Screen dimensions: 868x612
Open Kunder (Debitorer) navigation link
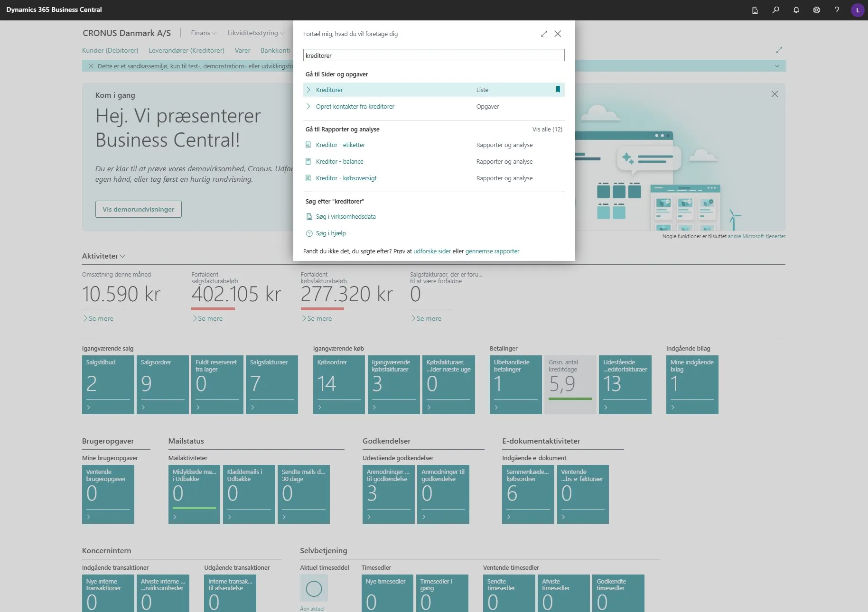pos(110,50)
